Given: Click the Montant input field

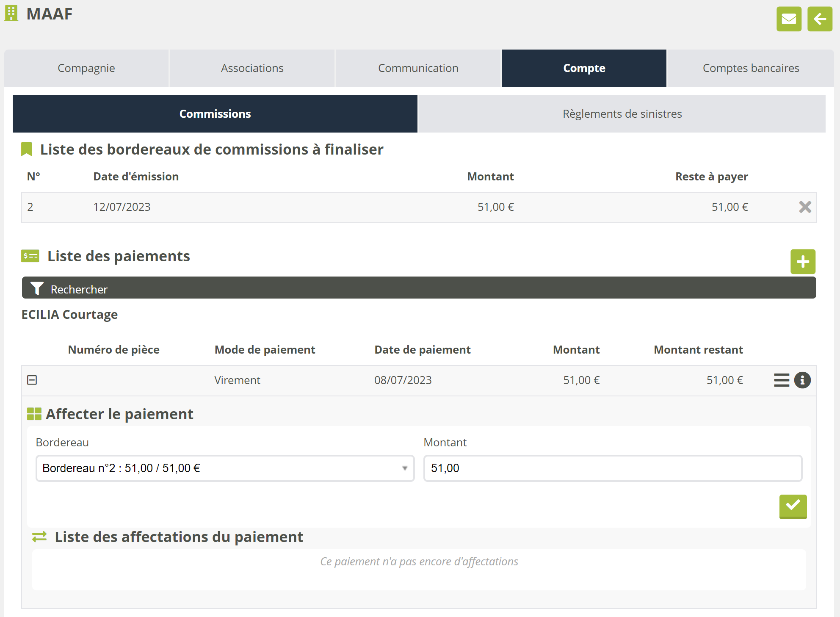Looking at the screenshot, I should 613,468.
